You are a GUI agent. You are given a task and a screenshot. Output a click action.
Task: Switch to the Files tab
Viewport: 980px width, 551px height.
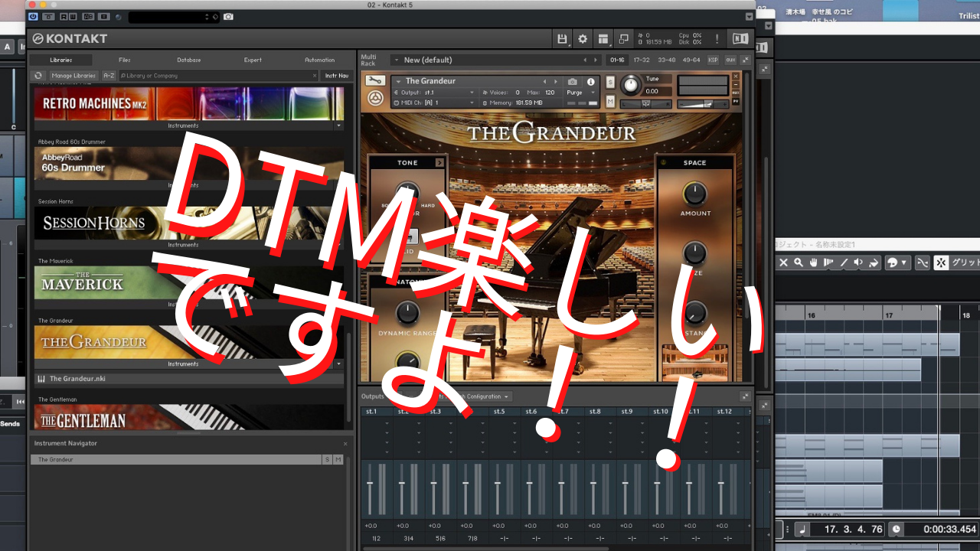tap(125, 60)
